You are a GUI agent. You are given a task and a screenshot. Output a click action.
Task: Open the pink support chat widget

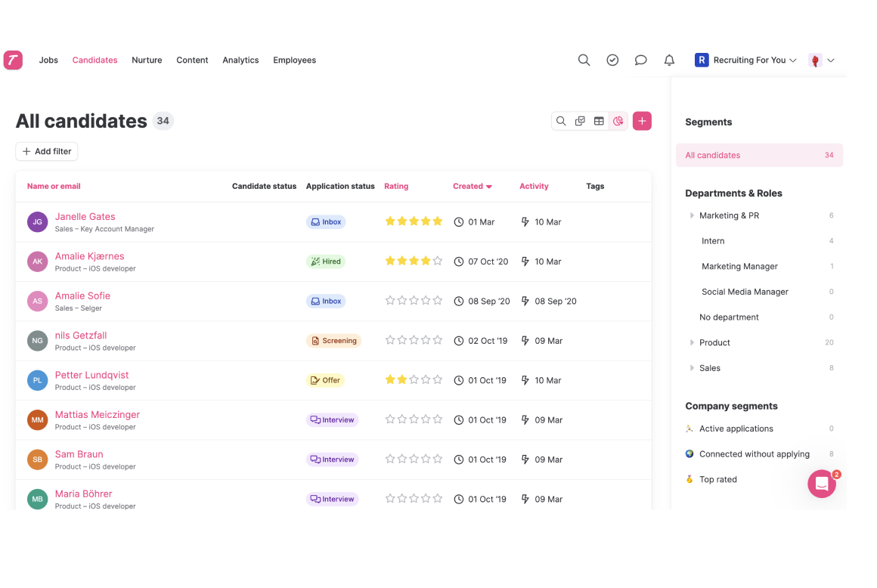[822, 484]
